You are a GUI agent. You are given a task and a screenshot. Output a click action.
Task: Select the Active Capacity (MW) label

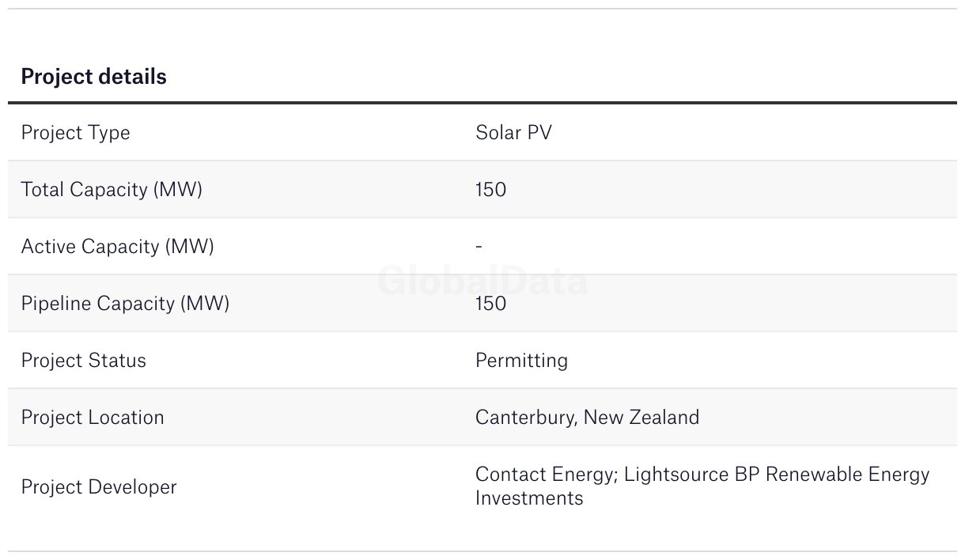pyautogui.click(x=117, y=247)
